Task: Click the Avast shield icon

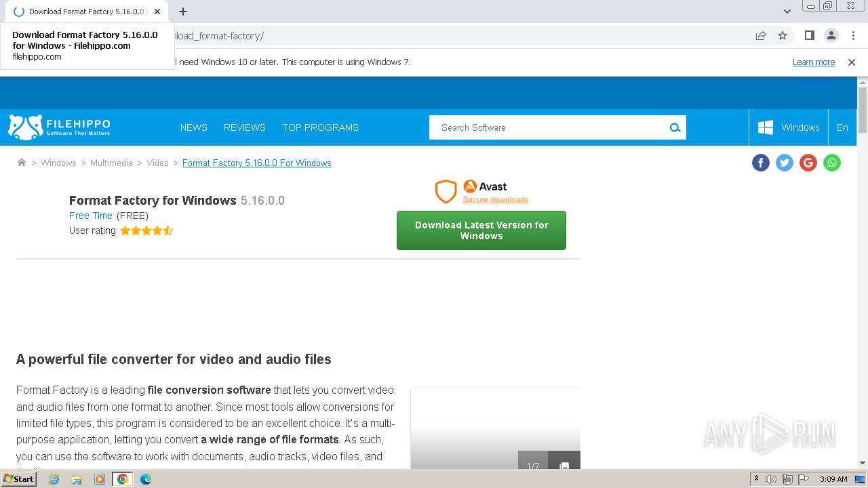Action: [446, 192]
